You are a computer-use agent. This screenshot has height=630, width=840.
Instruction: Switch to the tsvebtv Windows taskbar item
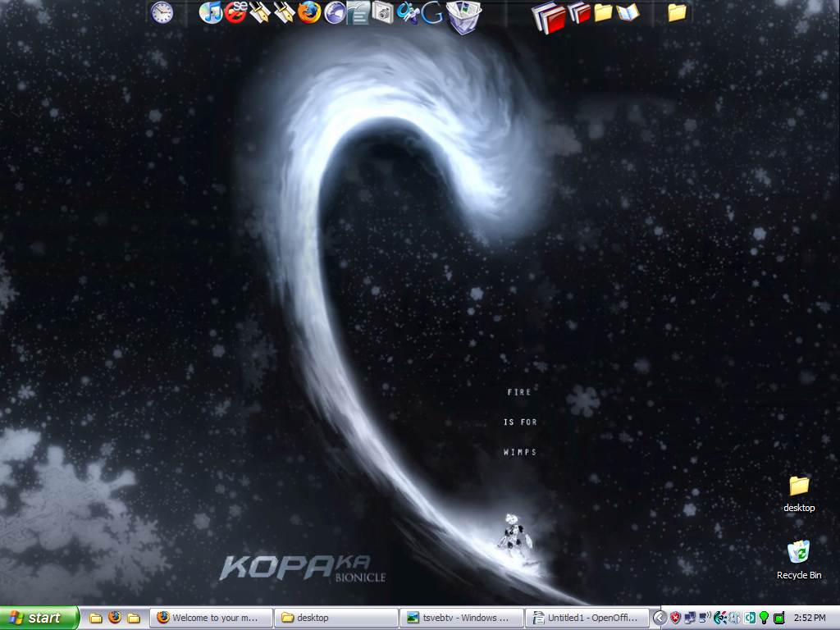click(461, 618)
